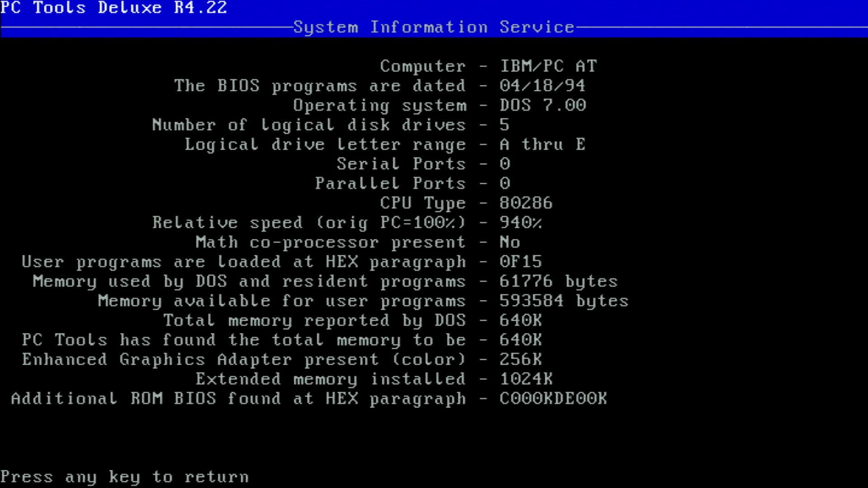The width and height of the screenshot is (868, 488).
Task: Click 'Number of logical disk drives' label
Action: point(309,125)
